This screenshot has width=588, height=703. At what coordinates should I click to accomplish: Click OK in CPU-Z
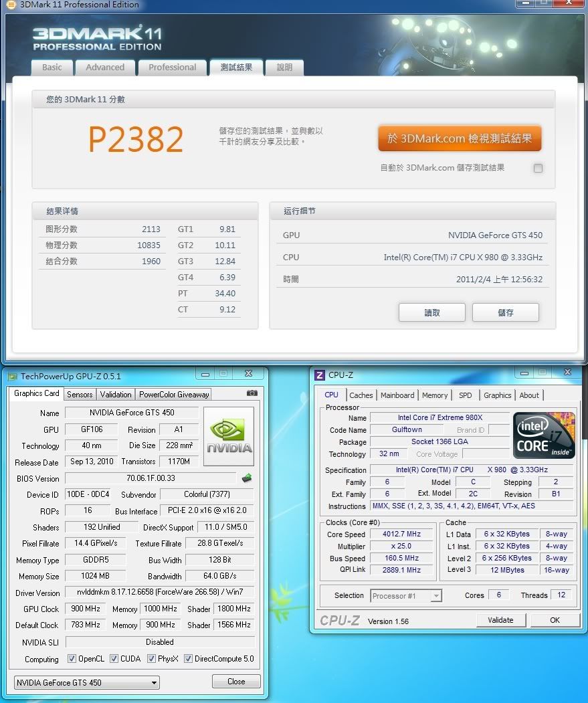click(x=555, y=620)
